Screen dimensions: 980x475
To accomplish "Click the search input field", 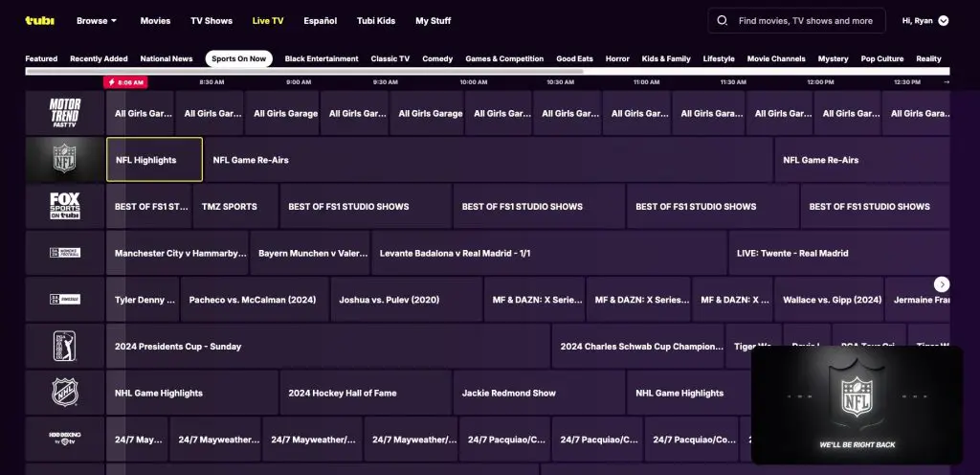I will coord(797,21).
